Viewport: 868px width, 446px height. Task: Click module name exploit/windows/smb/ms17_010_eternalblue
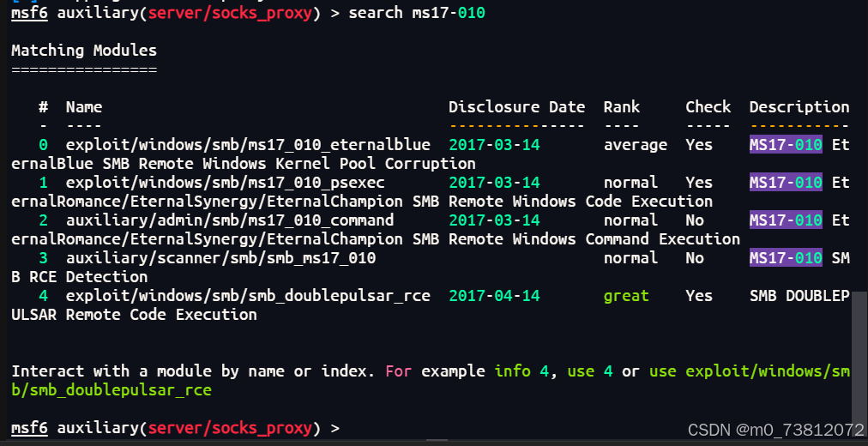coord(248,145)
